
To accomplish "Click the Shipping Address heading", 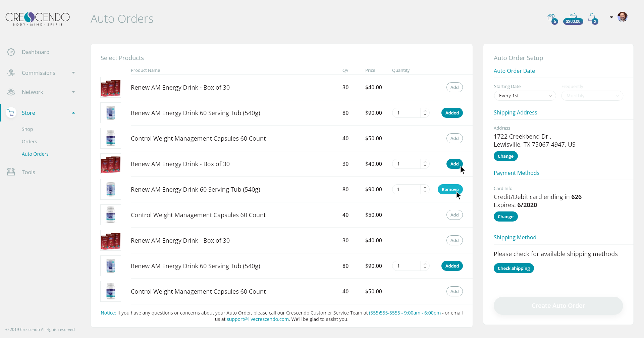I will tap(515, 112).
